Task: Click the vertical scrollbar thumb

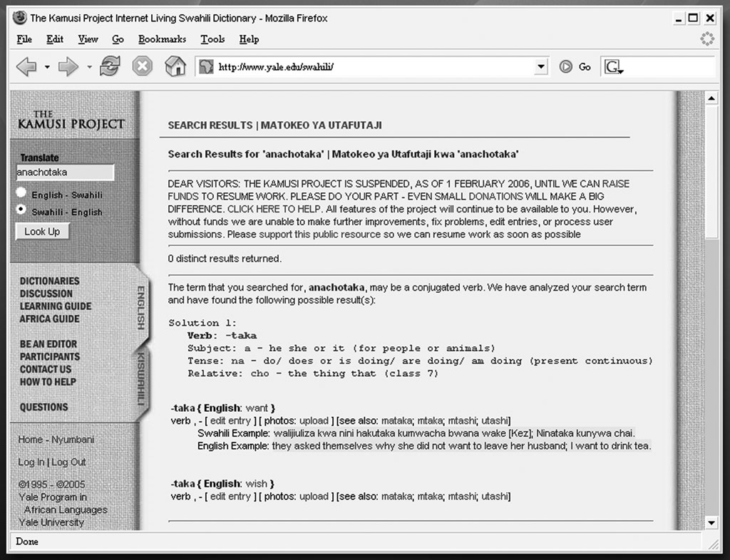Action: [x=711, y=172]
